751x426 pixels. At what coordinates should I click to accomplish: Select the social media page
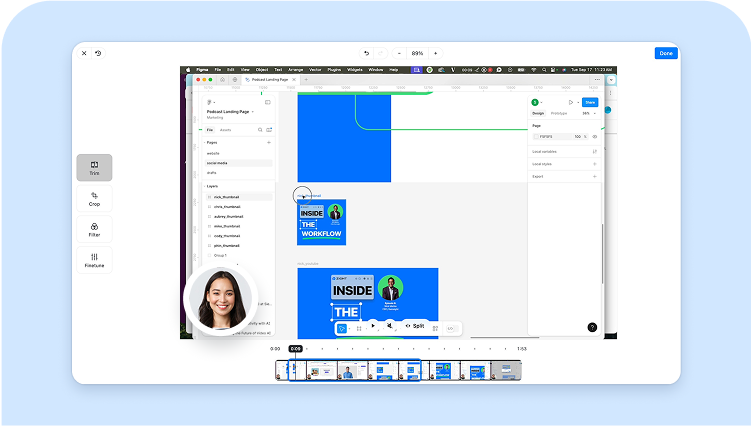(238, 163)
